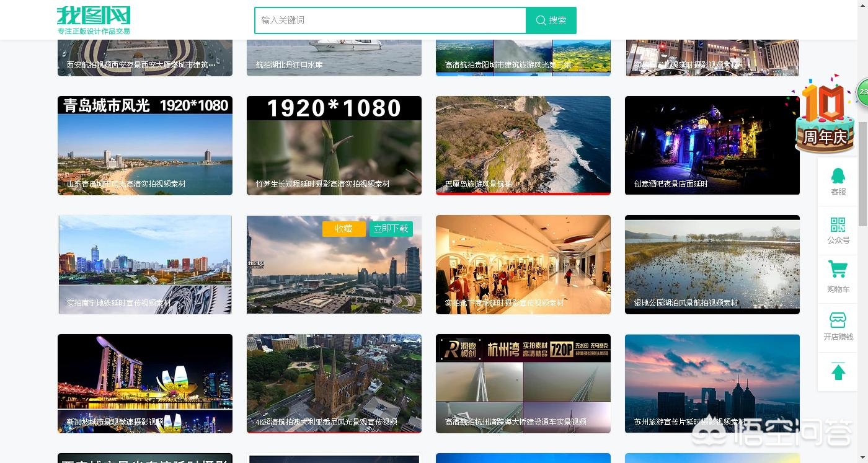Click the 创意酒吧夜景店面延时 caption text
Viewport: 868px width, 463px height.
pos(671,184)
